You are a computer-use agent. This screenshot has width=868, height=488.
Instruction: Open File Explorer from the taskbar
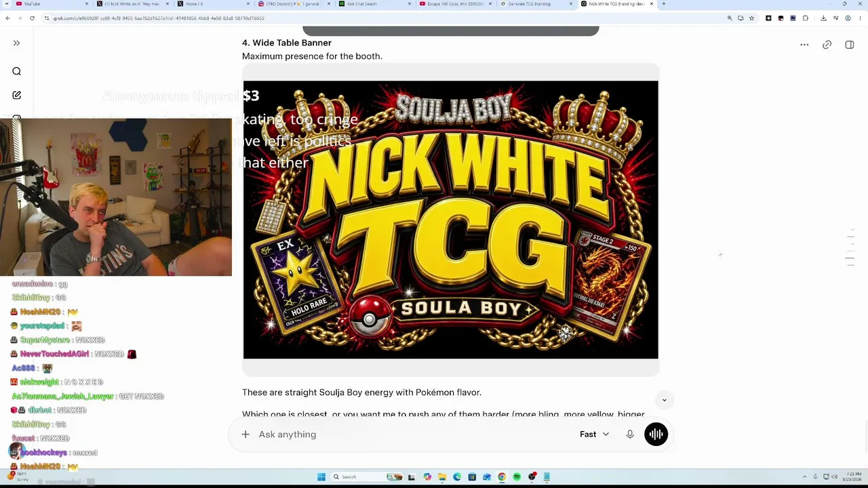(442, 477)
